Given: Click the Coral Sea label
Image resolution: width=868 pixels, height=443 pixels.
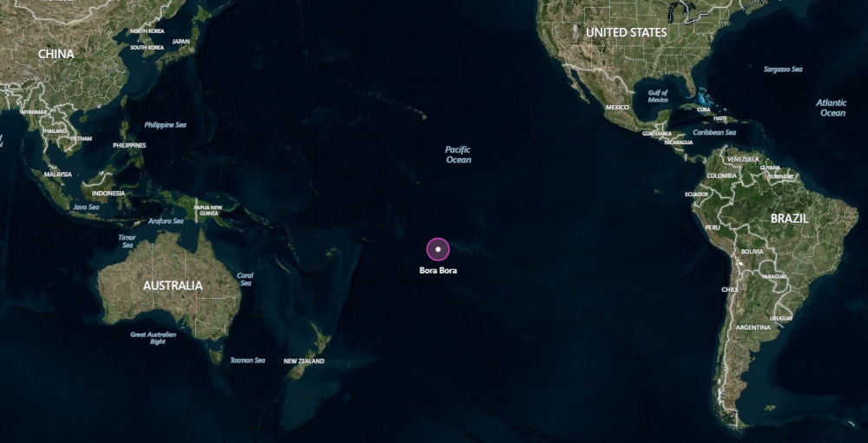Looking at the screenshot, I should 246,279.
